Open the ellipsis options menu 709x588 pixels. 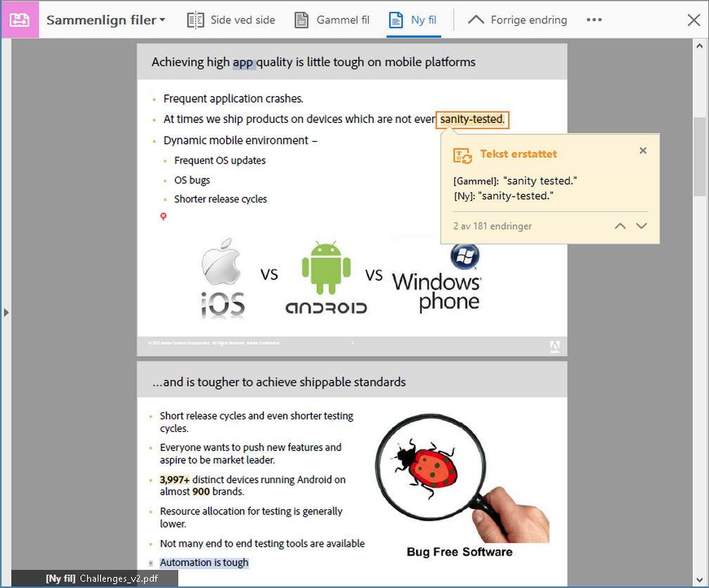tap(594, 20)
